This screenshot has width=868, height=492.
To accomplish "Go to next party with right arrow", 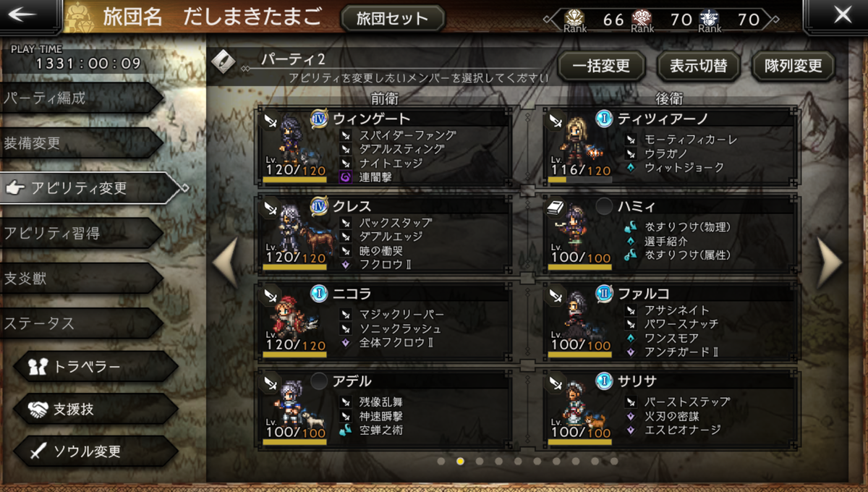I will pos(829,263).
